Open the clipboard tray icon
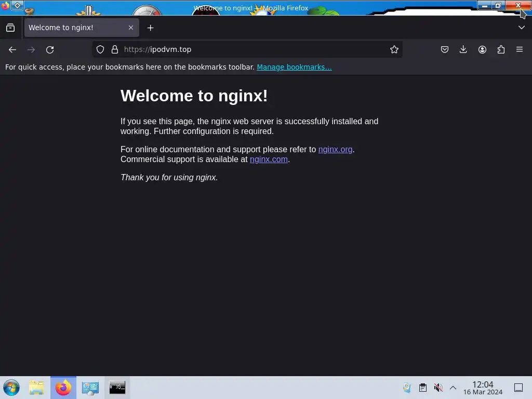 (423, 388)
